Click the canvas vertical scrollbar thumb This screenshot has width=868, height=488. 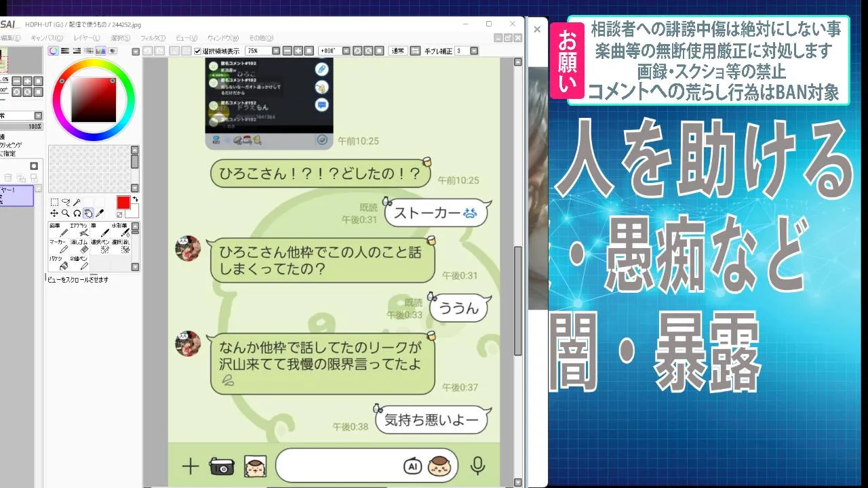518,300
